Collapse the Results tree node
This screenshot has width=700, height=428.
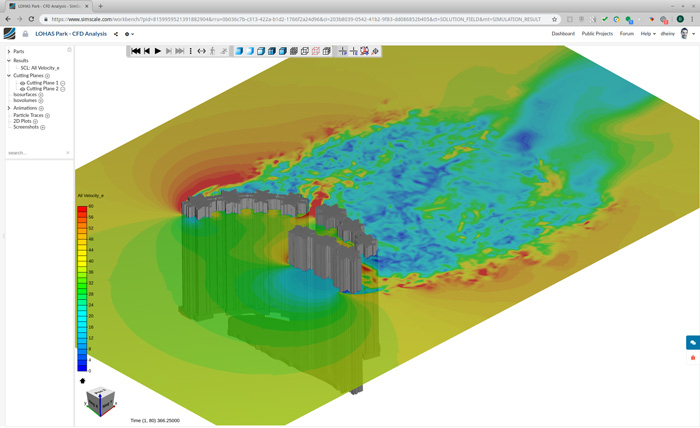click(9, 61)
